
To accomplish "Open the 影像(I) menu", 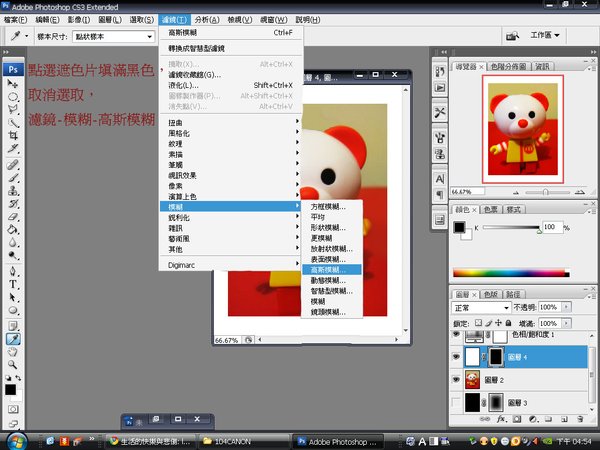I will (x=79, y=20).
